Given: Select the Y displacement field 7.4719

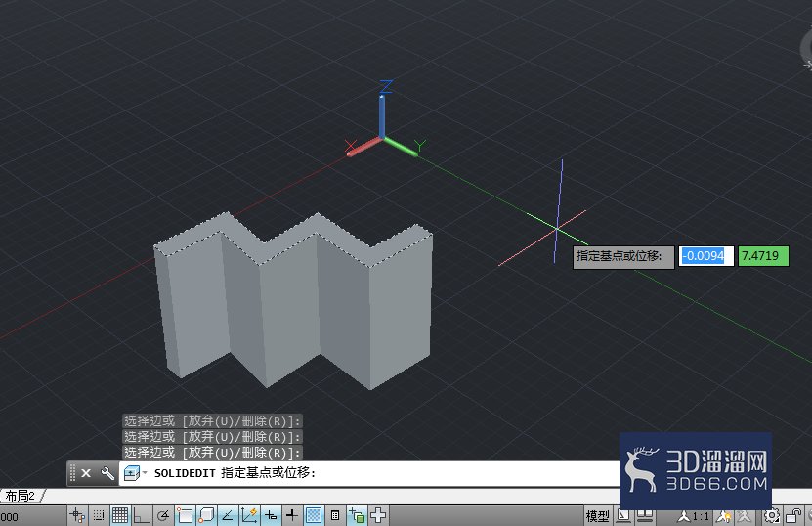Looking at the screenshot, I should 763,256.
